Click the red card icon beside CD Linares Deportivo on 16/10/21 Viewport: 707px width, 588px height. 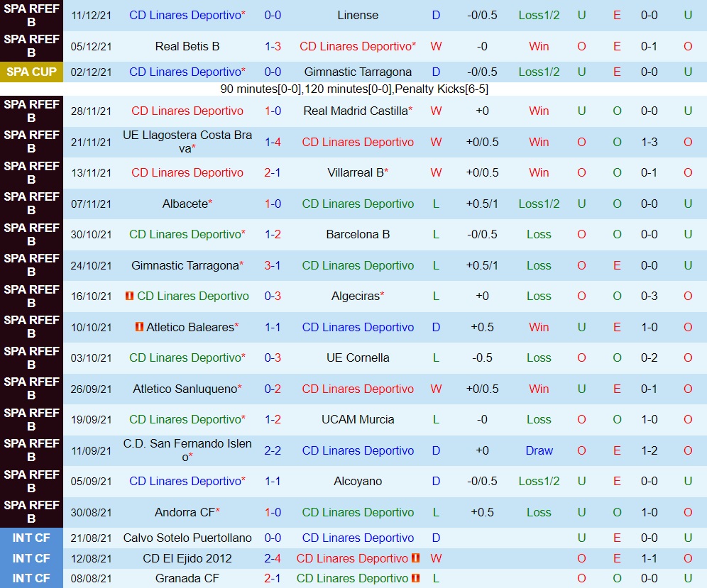129,296
